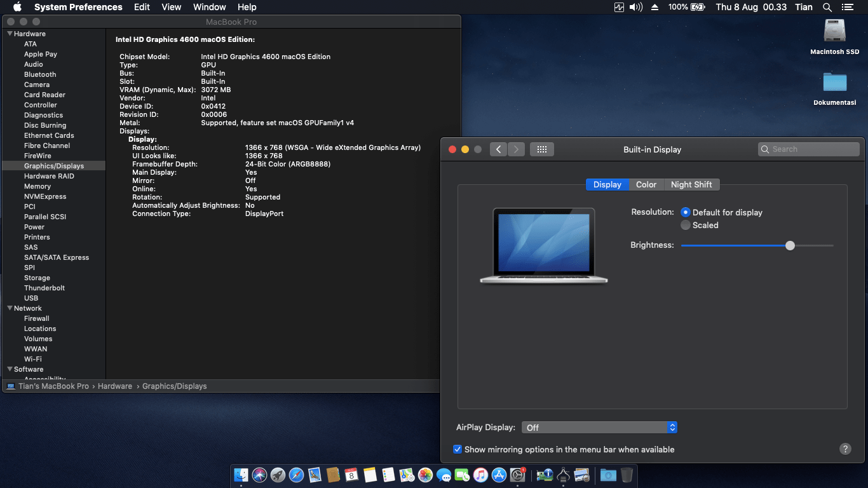
Task: Open Launchpad rocket icon in Dock
Action: (x=278, y=475)
